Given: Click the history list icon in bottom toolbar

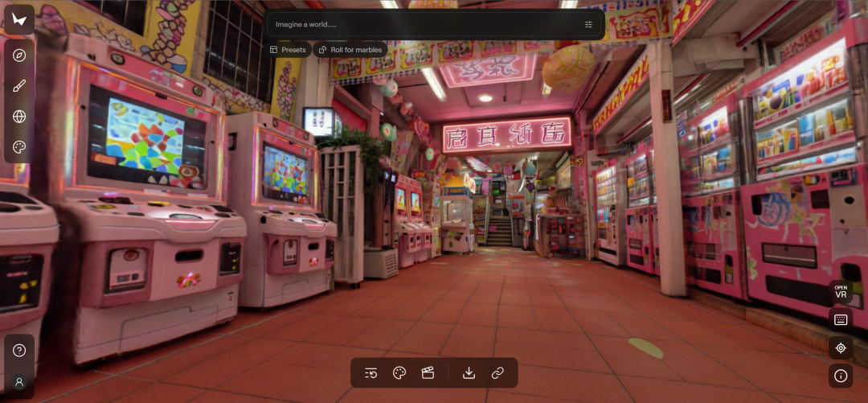Looking at the screenshot, I should [371, 373].
